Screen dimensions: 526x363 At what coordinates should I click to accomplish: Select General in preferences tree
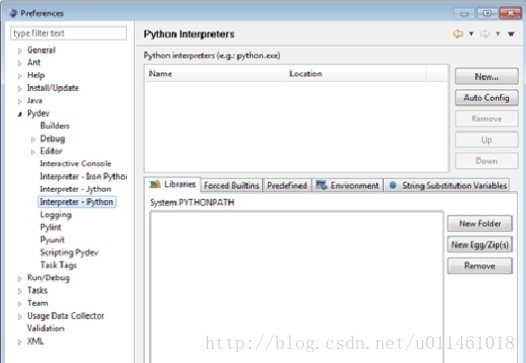[41, 50]
